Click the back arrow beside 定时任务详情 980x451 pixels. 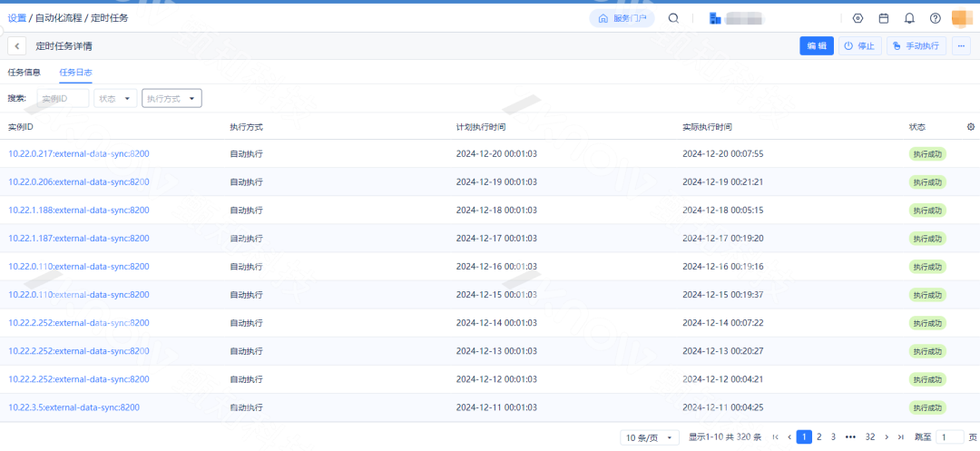click(x=17, y=46)
